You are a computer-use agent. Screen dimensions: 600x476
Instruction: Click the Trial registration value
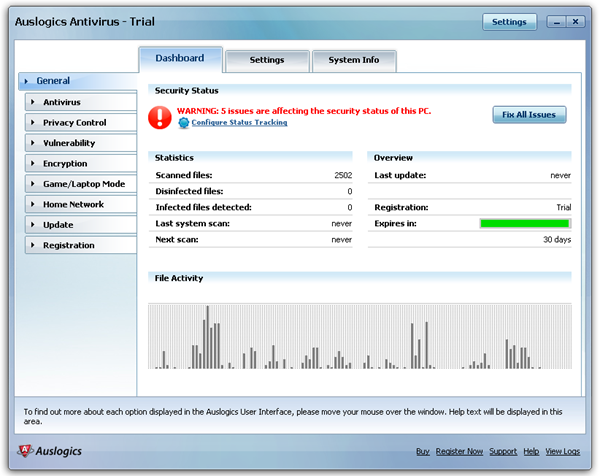(564, 207)
